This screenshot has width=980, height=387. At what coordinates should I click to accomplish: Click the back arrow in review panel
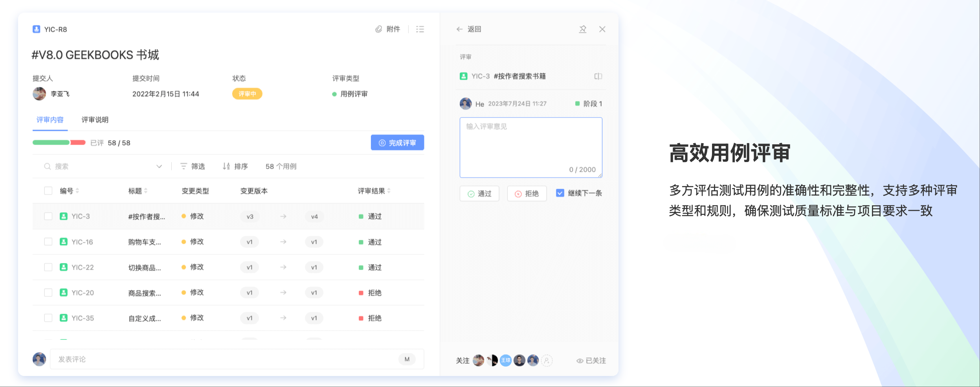(459, 29)
